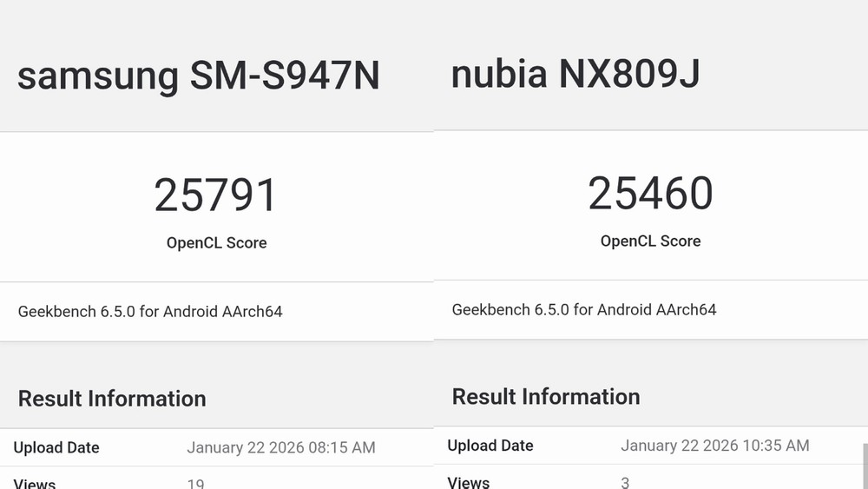
Task: Click the Samsung views count of 19
Action: pos(196,483)
